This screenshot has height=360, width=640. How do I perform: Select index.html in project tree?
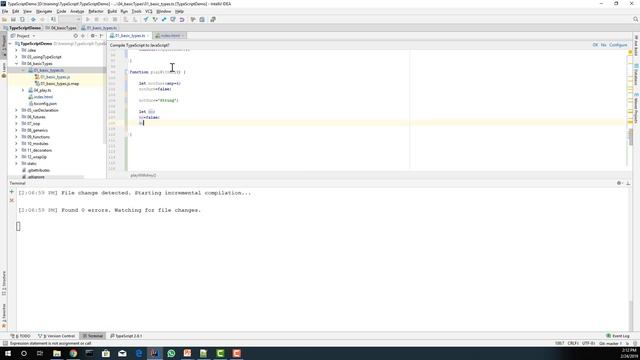click(40, 97)
